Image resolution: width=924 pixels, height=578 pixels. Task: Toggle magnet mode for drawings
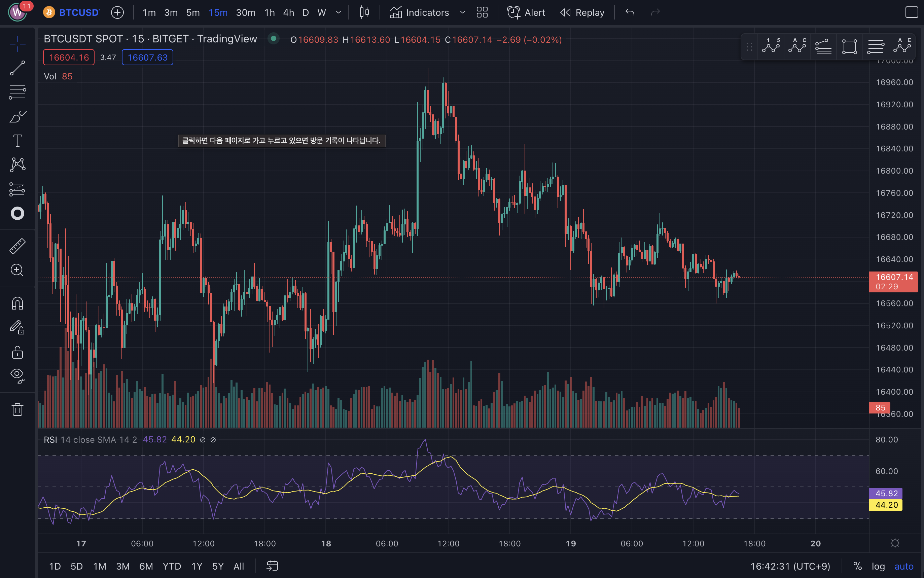pyautogui.click(x=17, y=303)
